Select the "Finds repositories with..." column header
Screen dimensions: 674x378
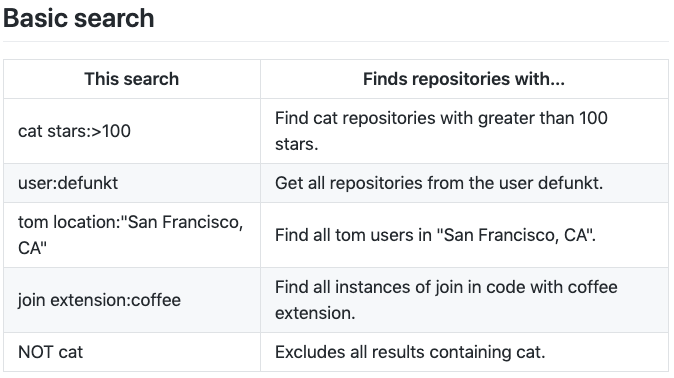click(464, 79)
